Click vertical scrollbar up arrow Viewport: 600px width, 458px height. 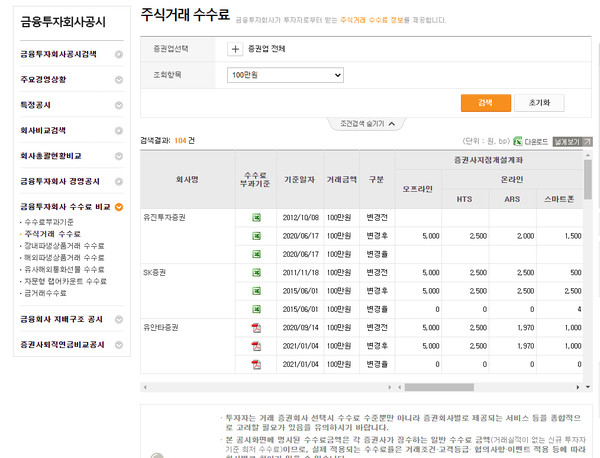tap(588, 155)
